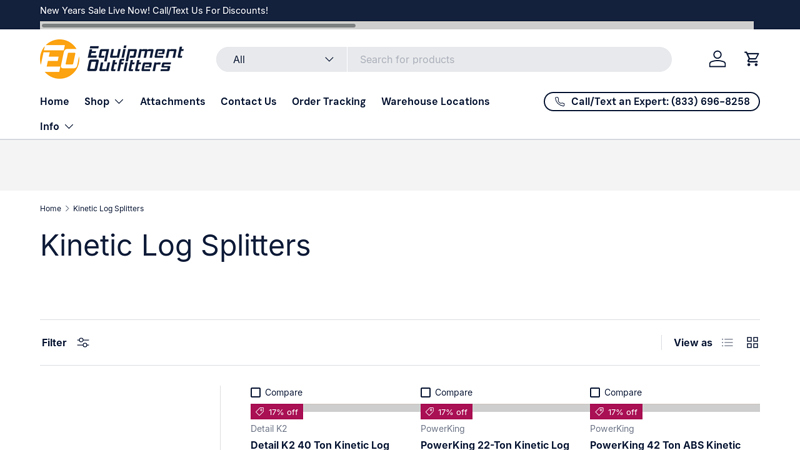Tick Compare for Detail K2 40 Ton
Image resolution: width=800 pixels, height=450 pixels.
[x=256, y=392]
